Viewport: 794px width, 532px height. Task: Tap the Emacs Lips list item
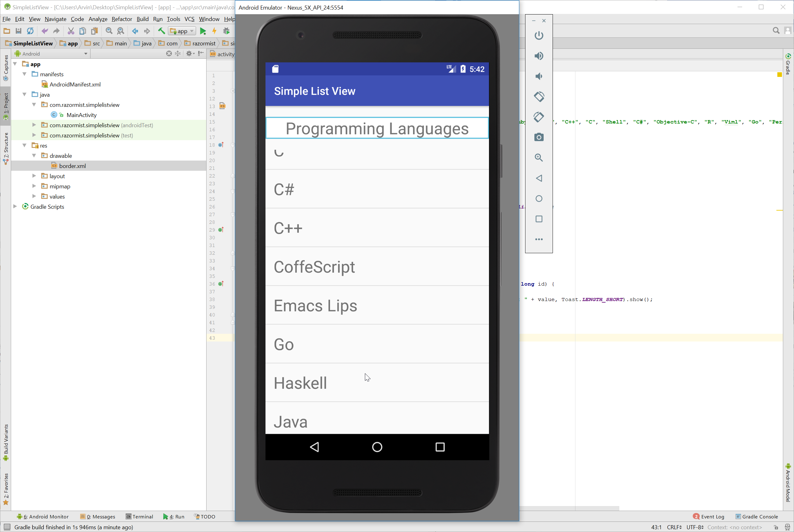(x=377, y=305)
